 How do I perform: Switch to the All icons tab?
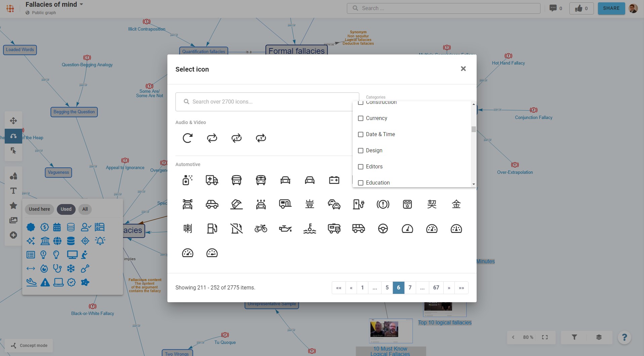click(85, 209)
